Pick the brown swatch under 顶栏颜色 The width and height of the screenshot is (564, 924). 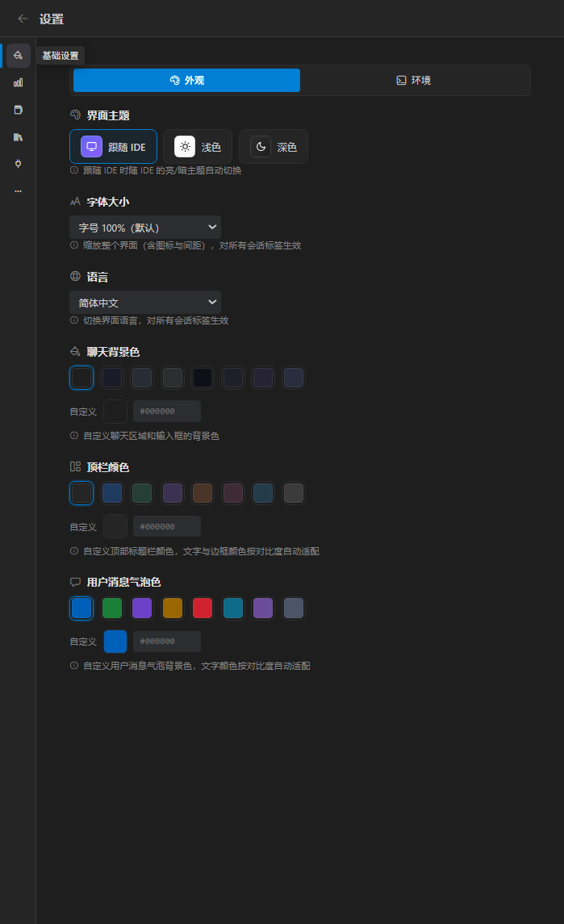pos(203,493)
